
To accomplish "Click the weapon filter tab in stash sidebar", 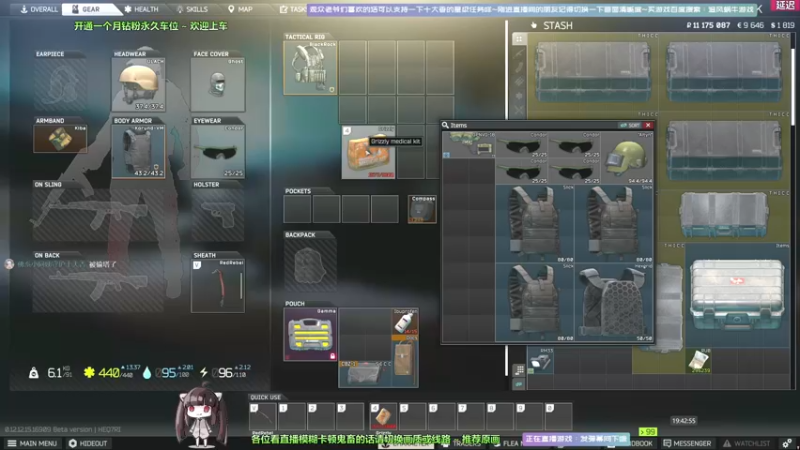I will point(519,53).
